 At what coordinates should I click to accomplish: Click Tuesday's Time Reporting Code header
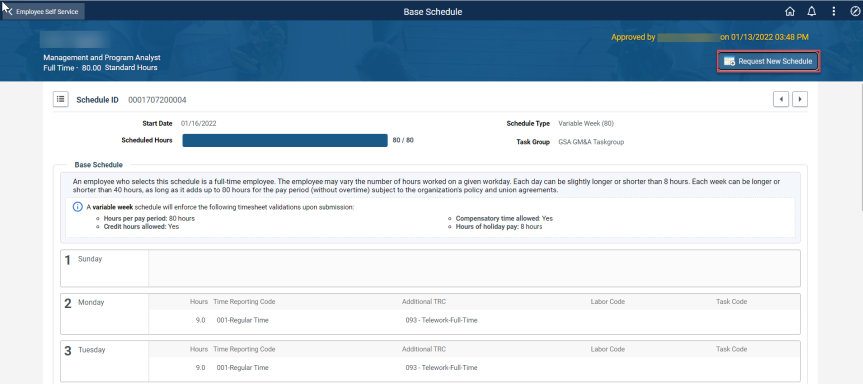(x=244, y=349)
